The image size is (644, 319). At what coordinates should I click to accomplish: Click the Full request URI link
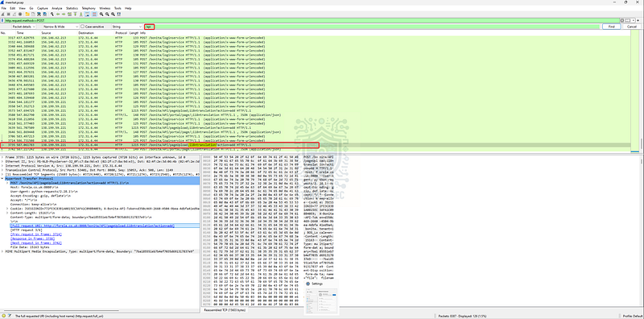click(92, 226)
